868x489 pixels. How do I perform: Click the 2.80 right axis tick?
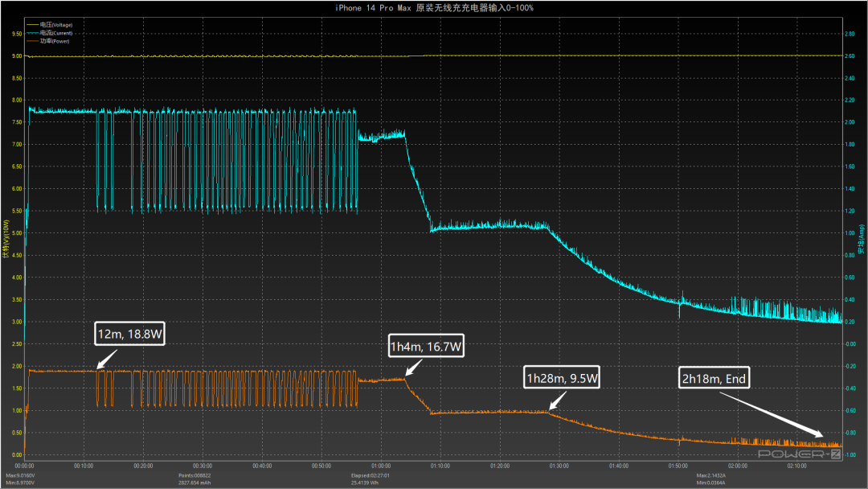point(850,34)
